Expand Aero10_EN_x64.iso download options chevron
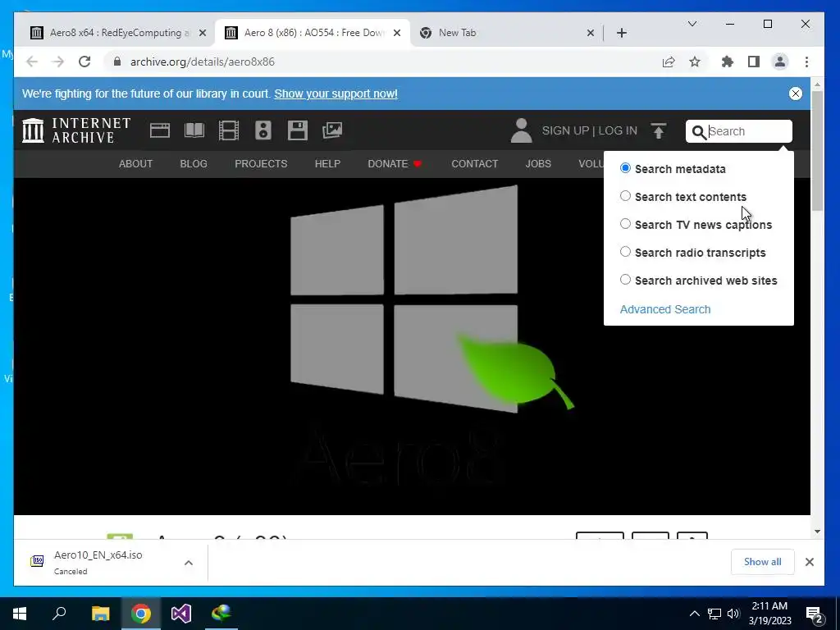Screen dimensions: 840x630 pos(189,563)
